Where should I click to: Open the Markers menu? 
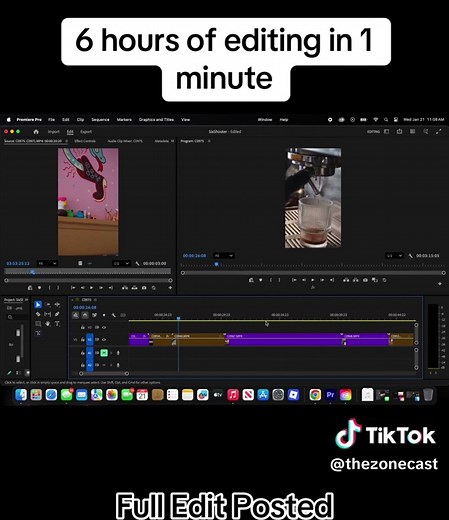pyautogui.click(x=124, y=119)
